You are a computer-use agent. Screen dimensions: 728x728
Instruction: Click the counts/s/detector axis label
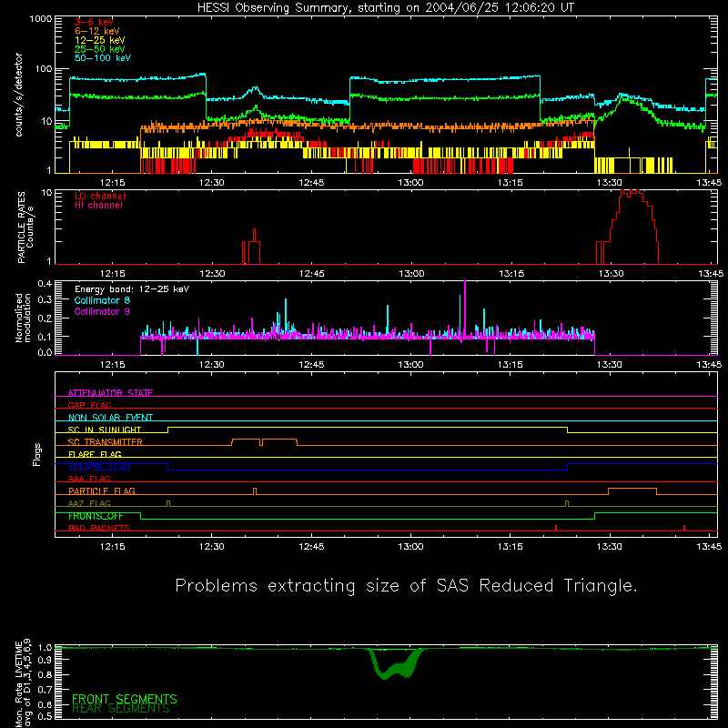(19, 95)
